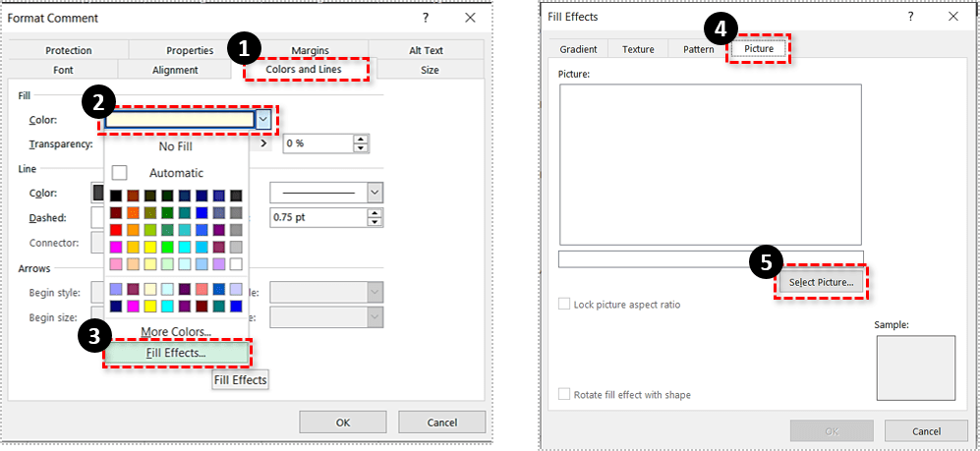Select the Automatic color option
This screenshot has height=451, width=980.
pos(176,173)
